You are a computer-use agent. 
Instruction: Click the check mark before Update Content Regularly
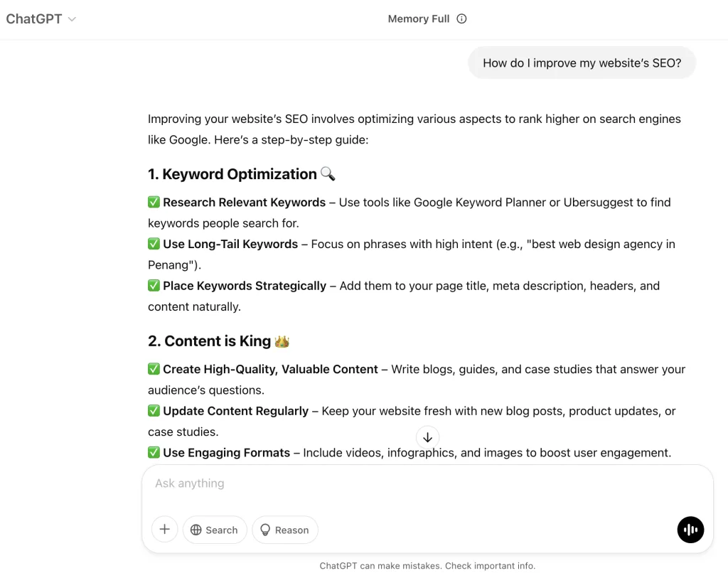click(154, 411)
